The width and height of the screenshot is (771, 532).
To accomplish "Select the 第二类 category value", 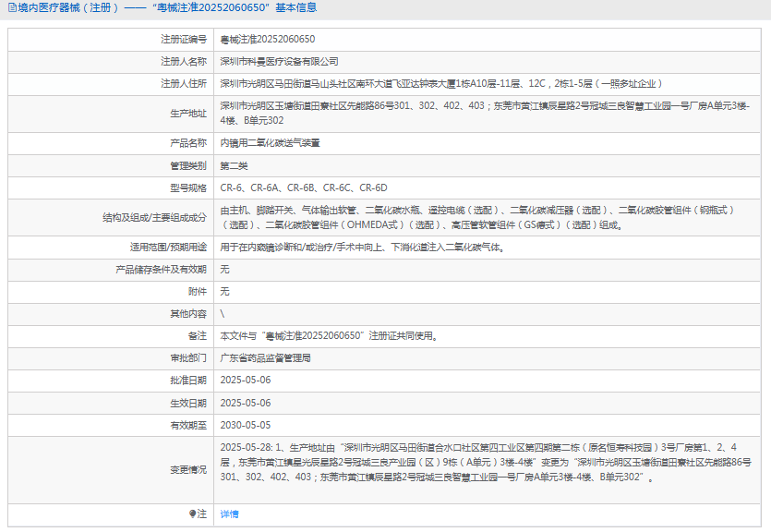I will coord(234,165).
